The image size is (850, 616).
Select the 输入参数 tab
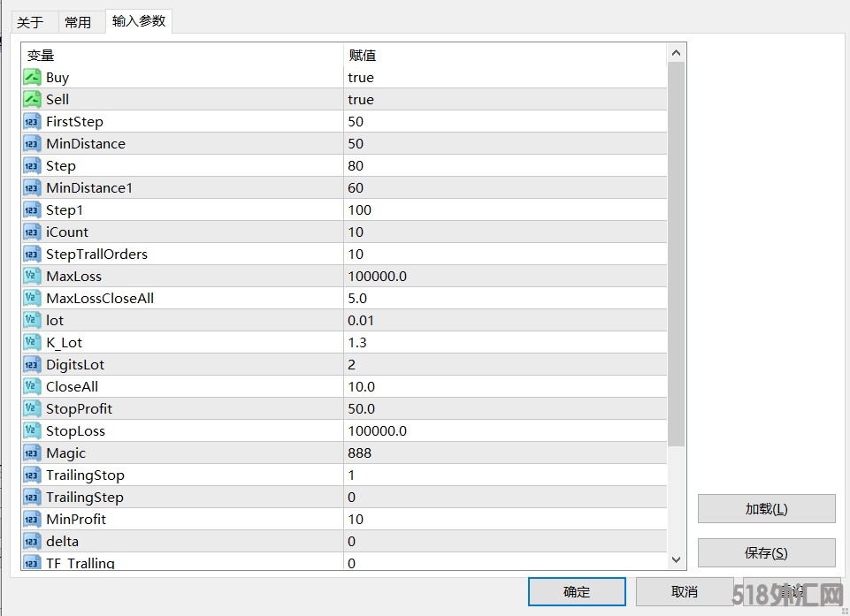[x=139, y=21]
